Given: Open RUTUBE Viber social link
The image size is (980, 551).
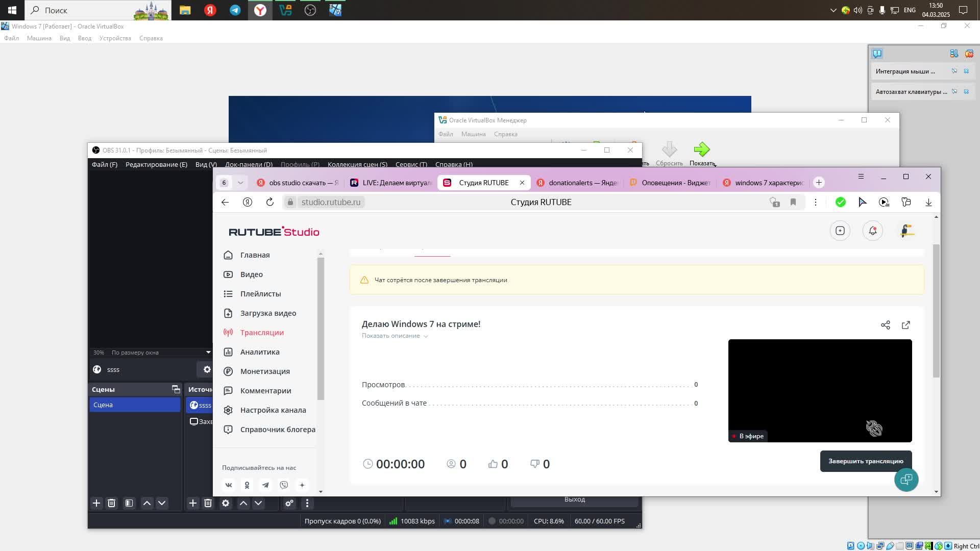Looking at the screenshot, I should 284,485.
